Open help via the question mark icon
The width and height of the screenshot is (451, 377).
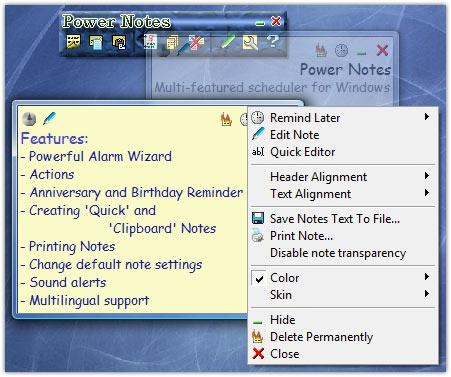pos(272,42)
